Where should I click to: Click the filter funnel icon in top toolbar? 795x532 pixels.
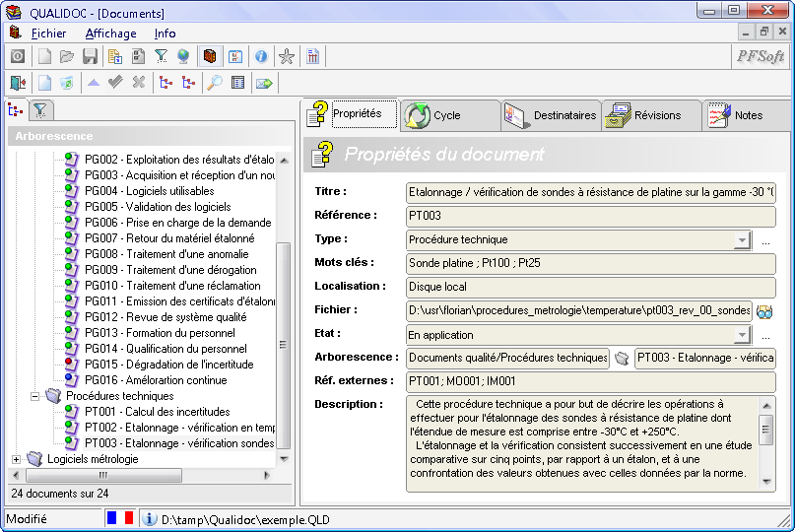click(x=161, y=57)
